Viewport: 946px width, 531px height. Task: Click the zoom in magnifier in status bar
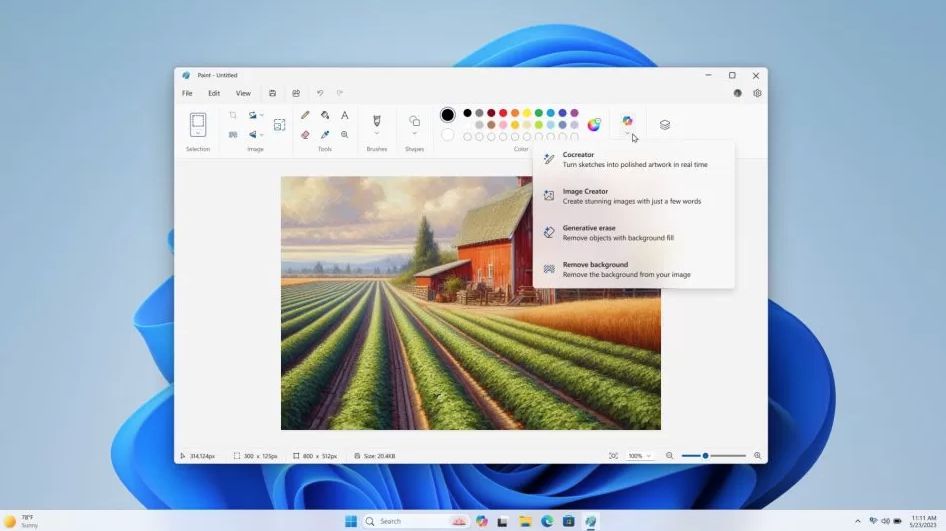tap(757, 456)
